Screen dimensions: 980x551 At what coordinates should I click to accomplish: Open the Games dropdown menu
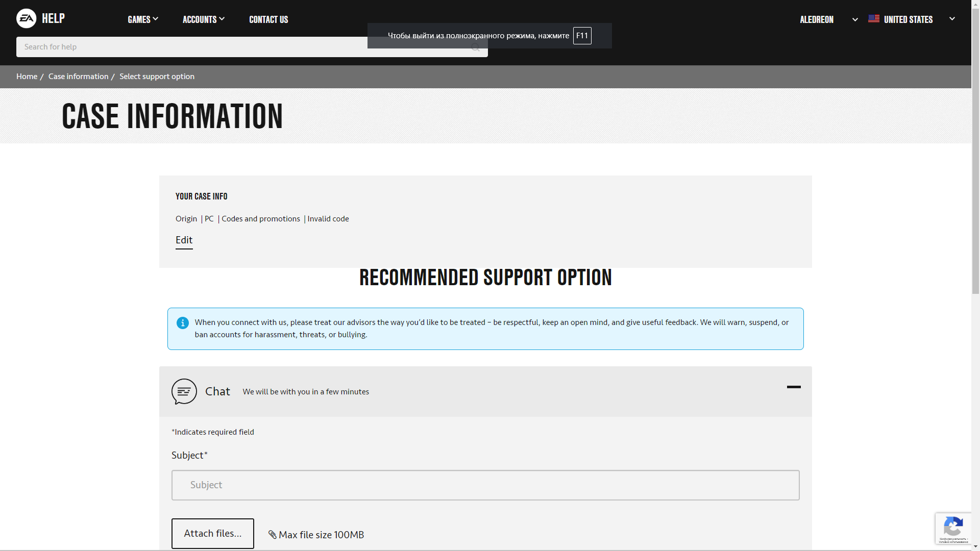[x=143, y=19]
